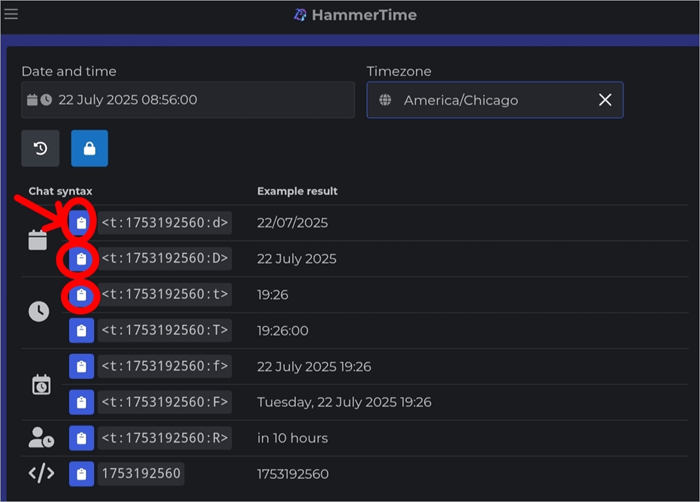Select the <t:1753192560:f> code text
Image resolution: width=700 pixels, height=502 pixels.
coord(165,366)
